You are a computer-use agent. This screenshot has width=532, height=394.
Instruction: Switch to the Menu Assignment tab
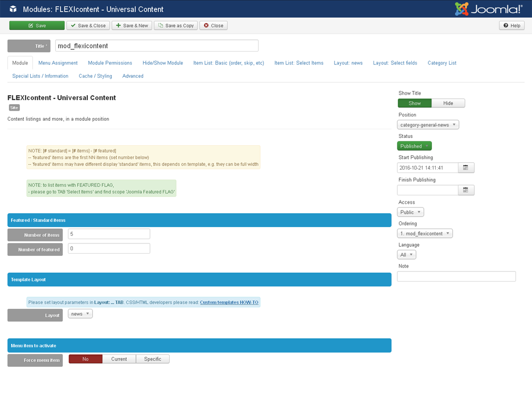(58, 63)
